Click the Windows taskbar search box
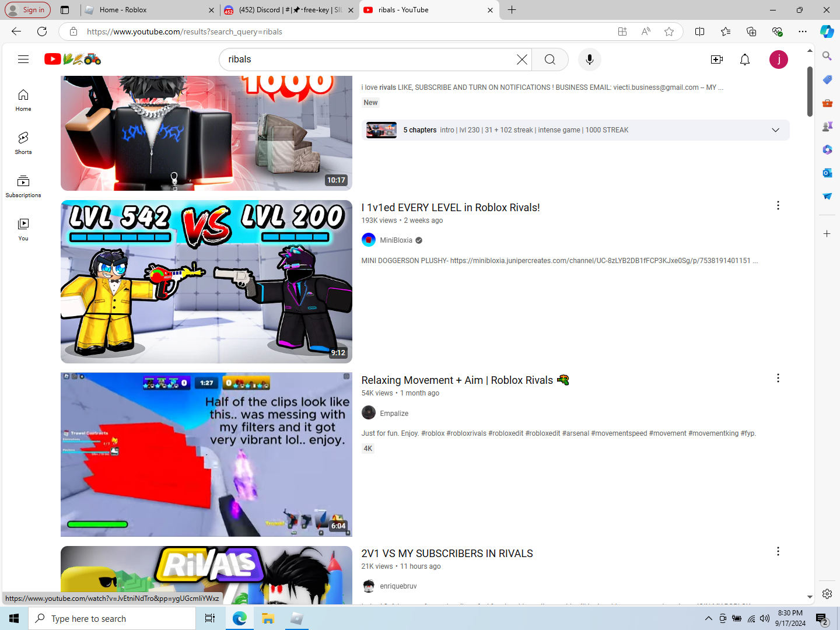The height and width of the screenshot is (630, 840). [x=112, y=618]
